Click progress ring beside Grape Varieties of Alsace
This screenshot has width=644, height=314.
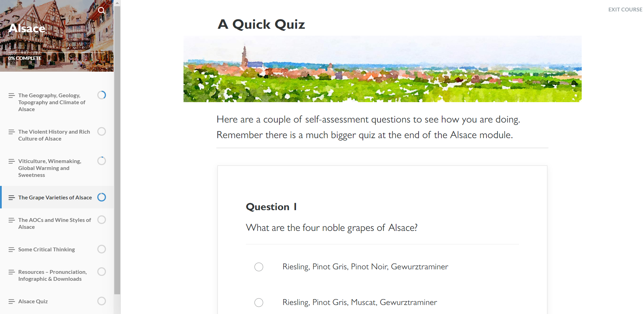101,197
